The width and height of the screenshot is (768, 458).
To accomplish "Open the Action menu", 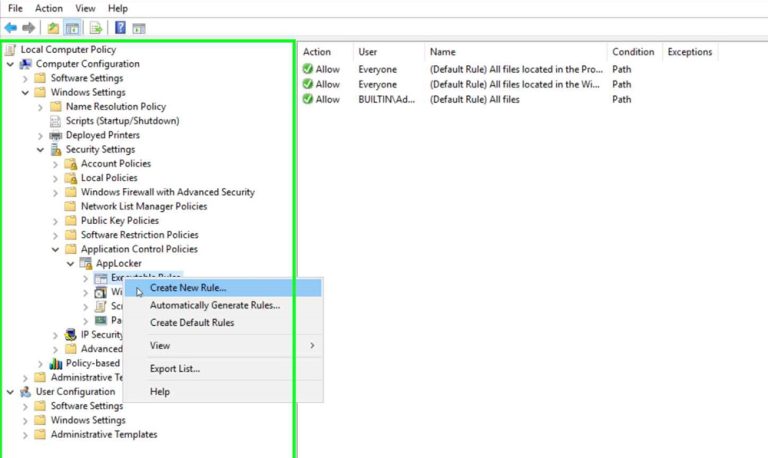I will (49, 8).
